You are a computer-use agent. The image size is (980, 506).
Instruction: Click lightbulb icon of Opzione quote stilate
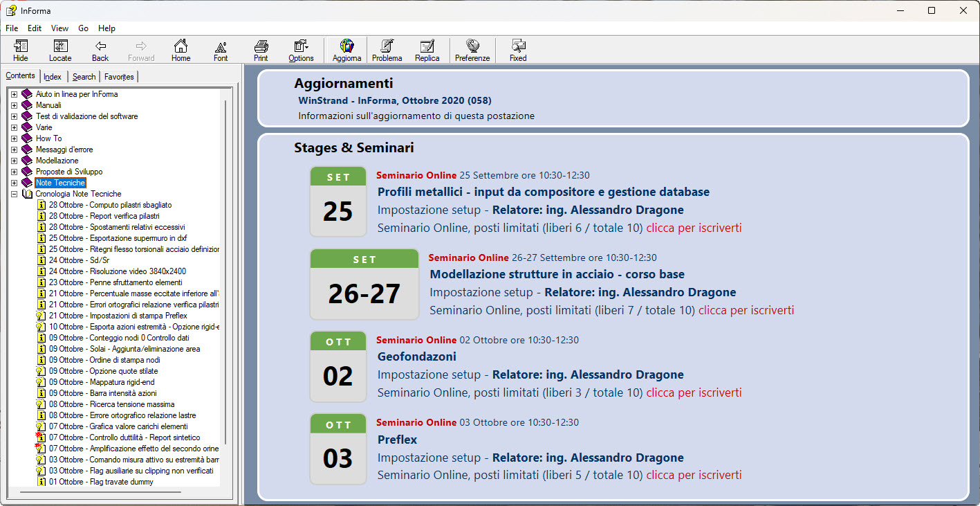pyautogui.click(x=41, y=371)
